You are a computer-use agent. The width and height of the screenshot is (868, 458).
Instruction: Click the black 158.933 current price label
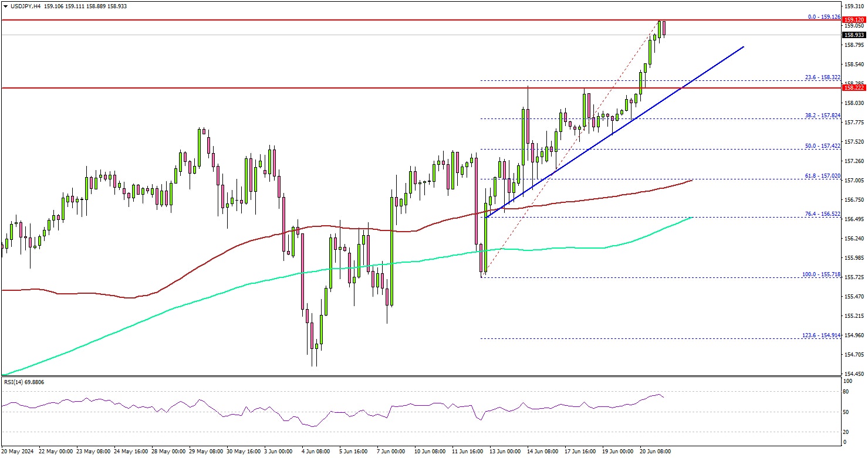(x=855, y=35)
